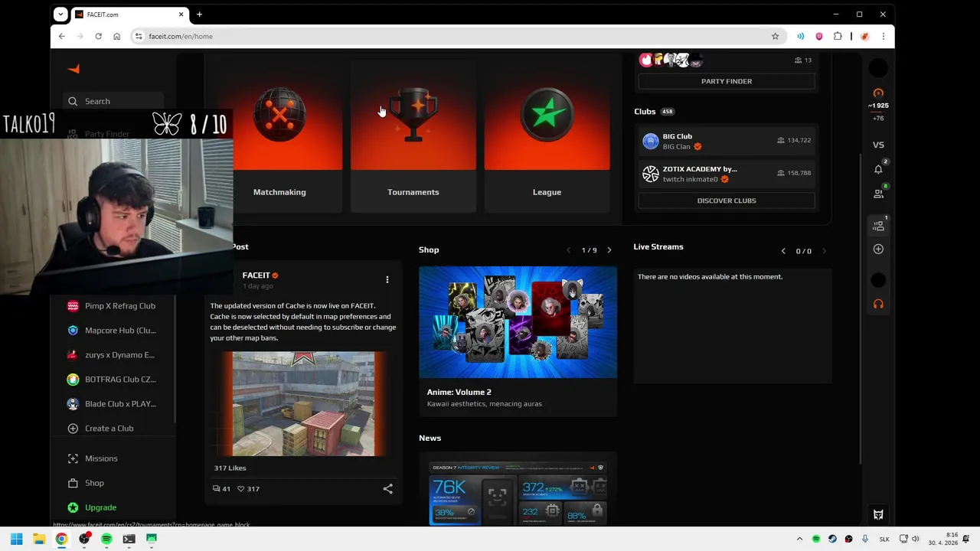The width and height of the screenshot is (980, 551).
Task: Open the Season 7 Integrity Review news image
Action: tap(518, 494)
